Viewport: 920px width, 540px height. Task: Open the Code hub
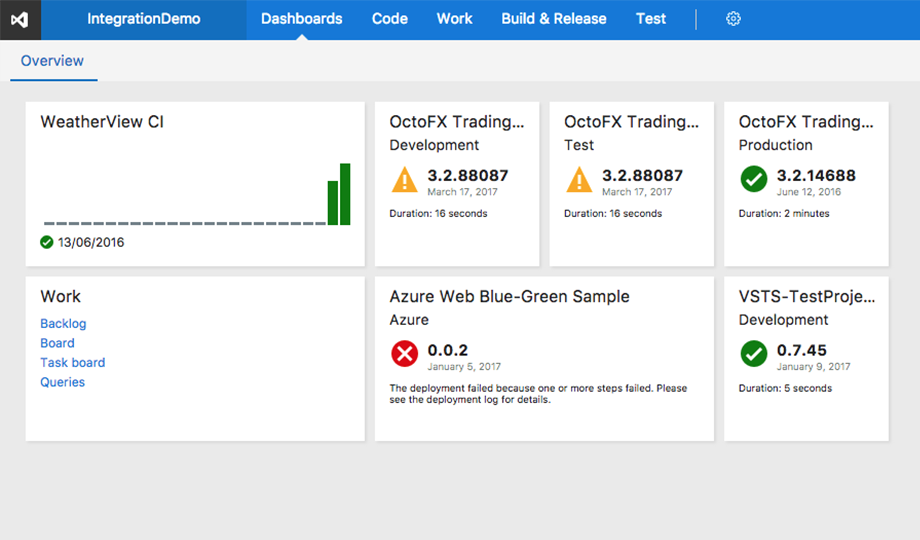[390, 19]
